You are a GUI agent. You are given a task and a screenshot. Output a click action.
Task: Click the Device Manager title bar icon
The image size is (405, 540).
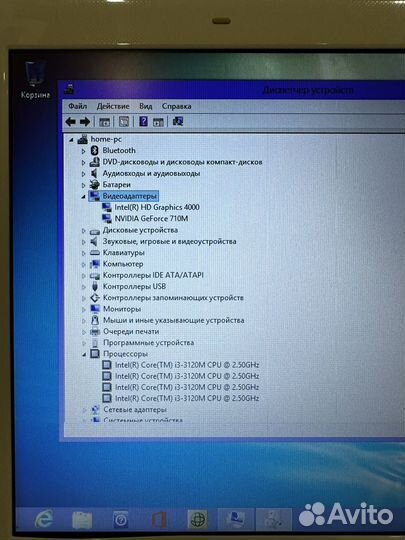[x=69, y=89]
